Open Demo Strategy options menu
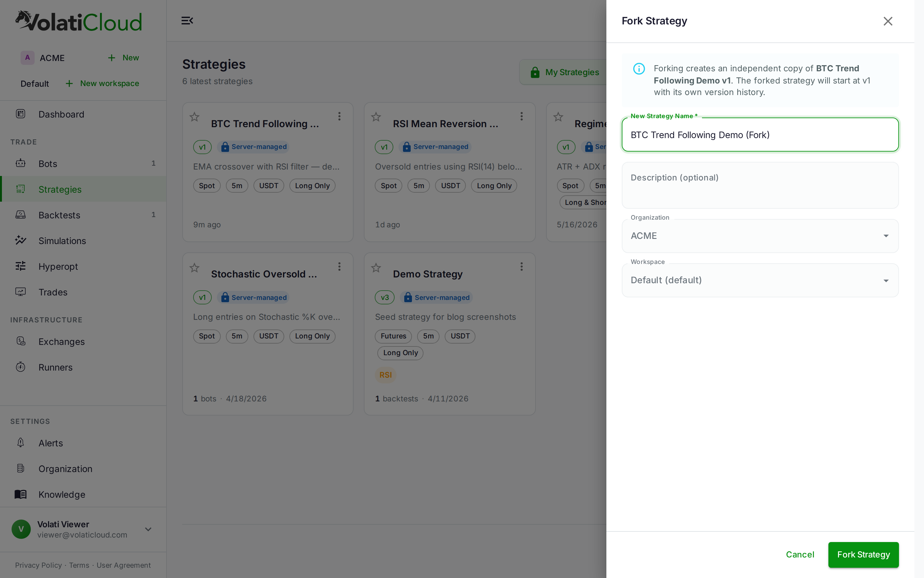Viewport: 924px width, 578px height. pos(521,267)
